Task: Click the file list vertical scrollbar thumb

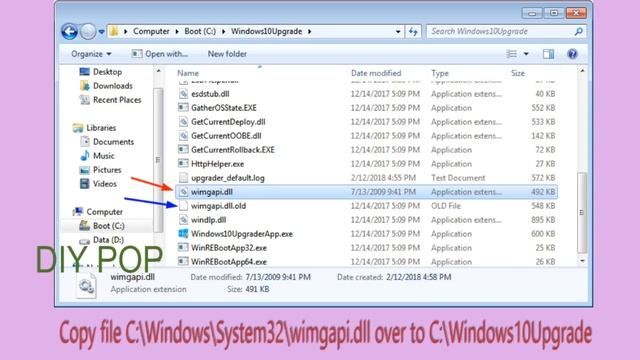Action: [582, 212]
